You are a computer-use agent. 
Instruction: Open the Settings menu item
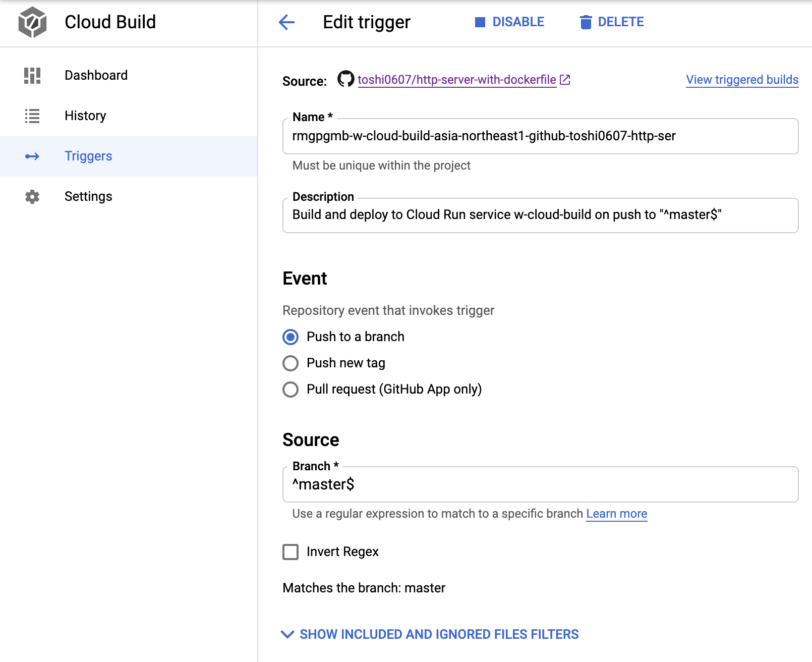(x=129, y=197)
